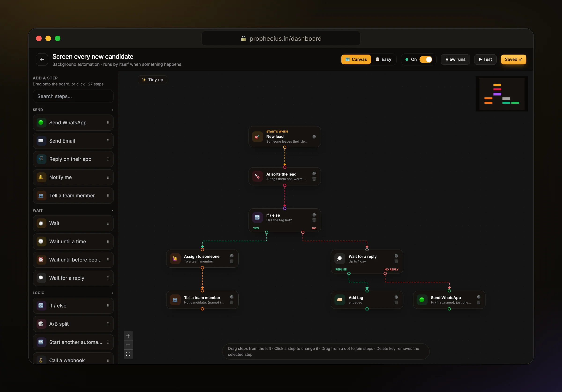
Task: Collapse the LOGIC section
Action: coord(113,293)
